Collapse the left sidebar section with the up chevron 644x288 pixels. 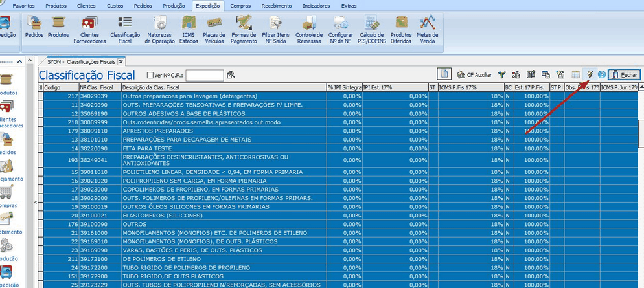pyautogui.click(x=21, y=61)
